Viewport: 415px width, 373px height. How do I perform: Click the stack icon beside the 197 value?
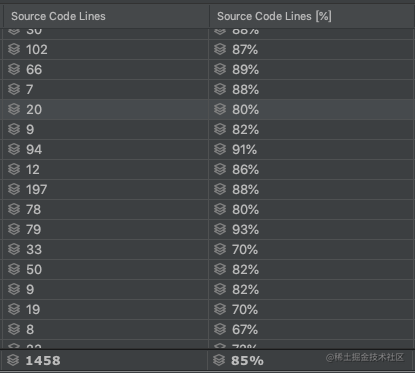(14, 189)
